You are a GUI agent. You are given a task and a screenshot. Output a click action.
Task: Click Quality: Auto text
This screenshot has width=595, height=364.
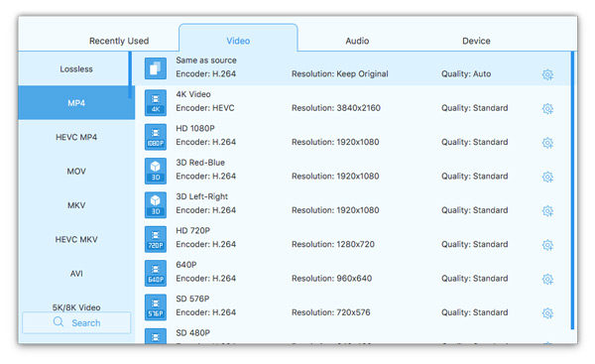pos(466,74)
